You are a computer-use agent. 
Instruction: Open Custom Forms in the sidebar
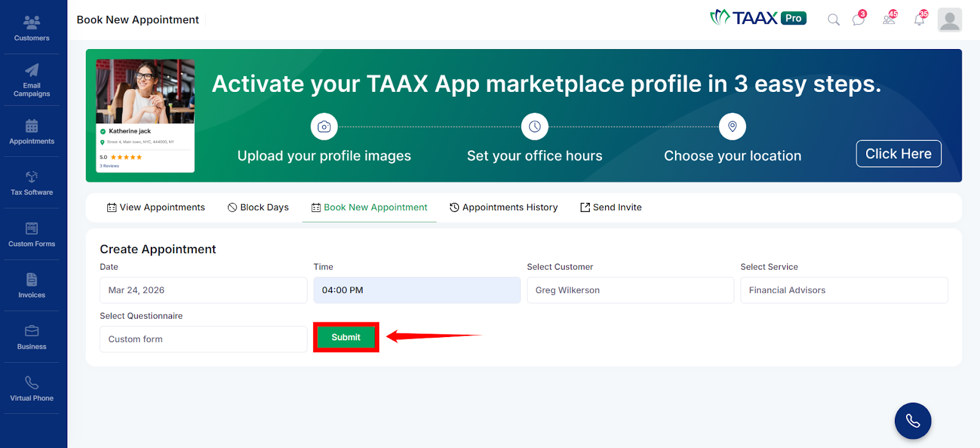pos(32,234)
